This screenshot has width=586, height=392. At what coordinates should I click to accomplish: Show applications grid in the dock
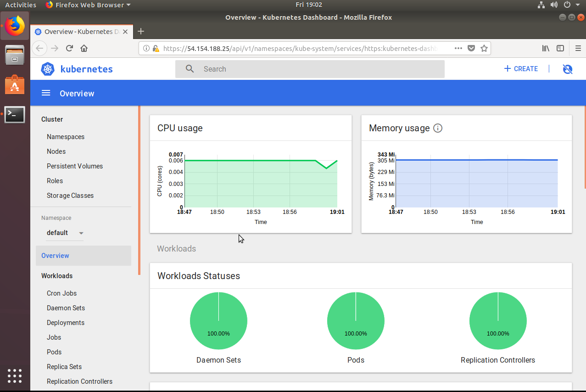pyautogui.click(x=15, y=375)
